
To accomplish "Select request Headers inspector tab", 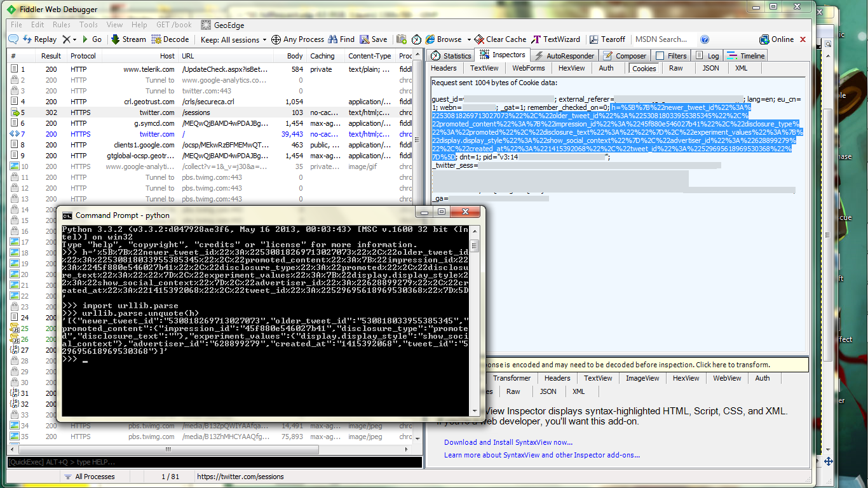I will pyautogui.click(x=444, y=68).
